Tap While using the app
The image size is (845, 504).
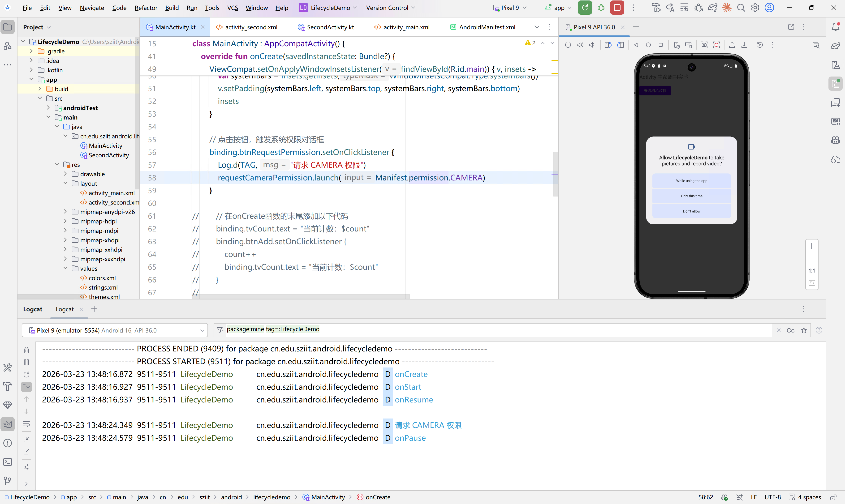pyautogui.click(x=691, y=181)
